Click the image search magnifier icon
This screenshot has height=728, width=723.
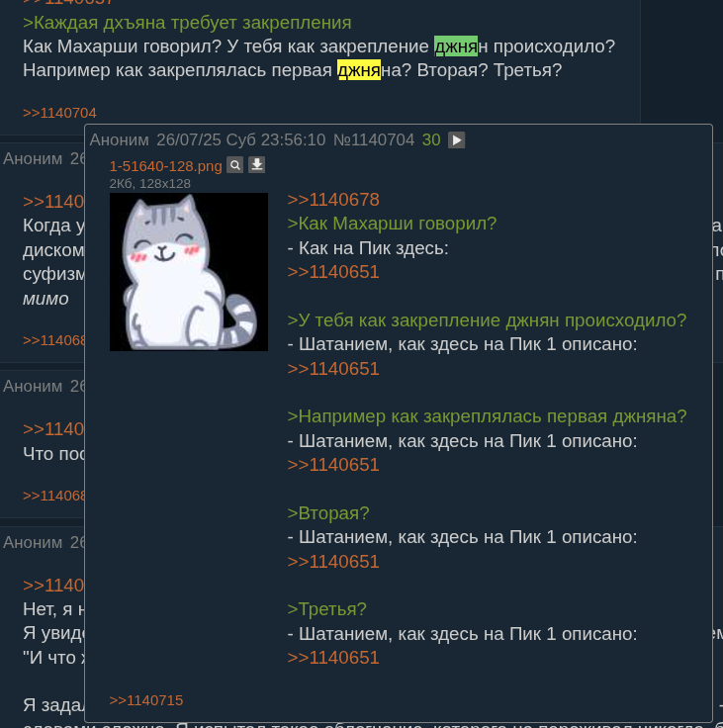[235, 165]
